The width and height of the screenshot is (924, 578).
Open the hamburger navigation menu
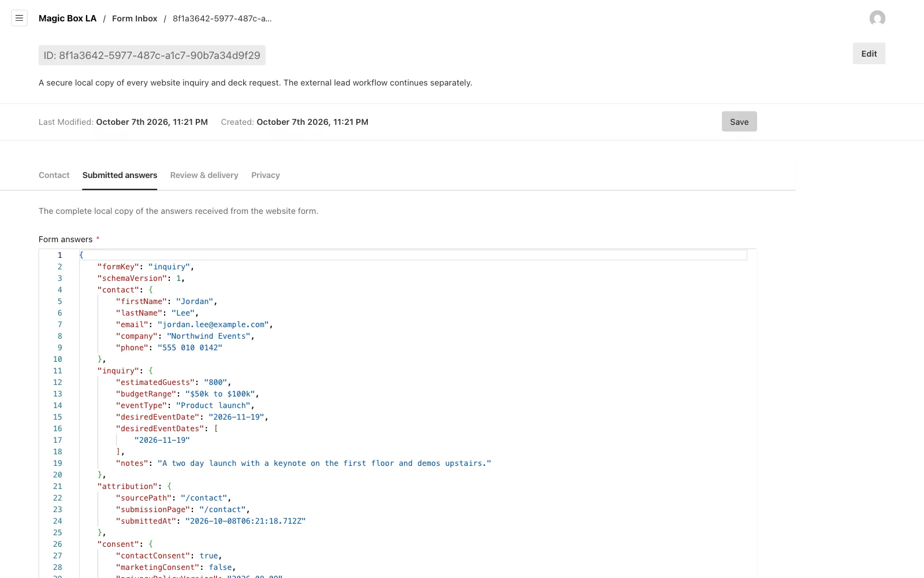tap(19, 18)
